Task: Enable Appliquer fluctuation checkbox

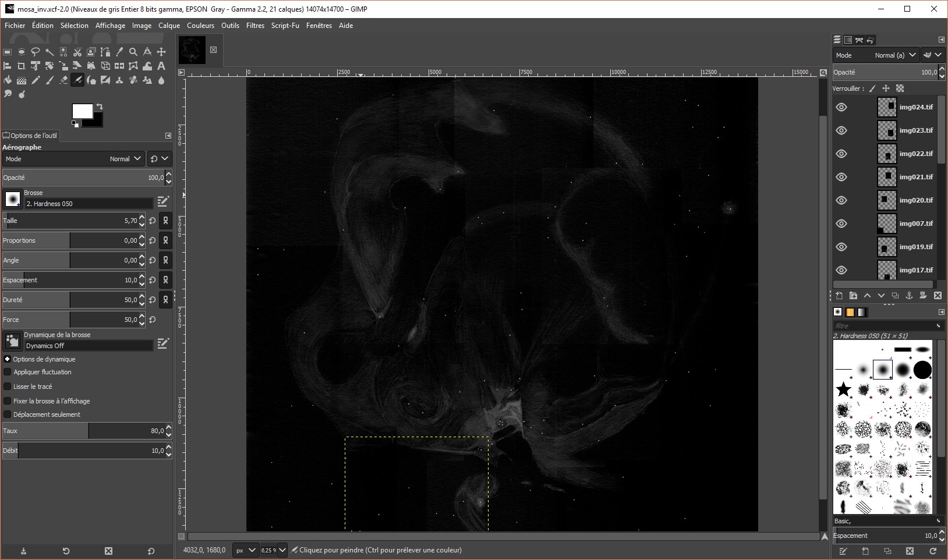Action: click(8, 372)
